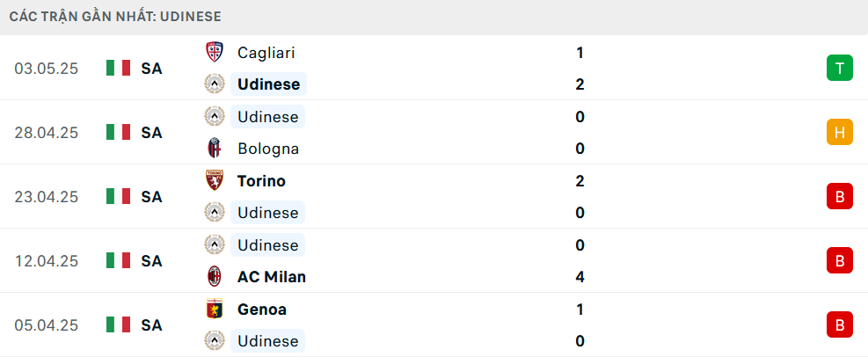The width and height of the screenshot is (868, 357).
Task: Open the AC Milan team name link
Action: [x=272, y=277]
